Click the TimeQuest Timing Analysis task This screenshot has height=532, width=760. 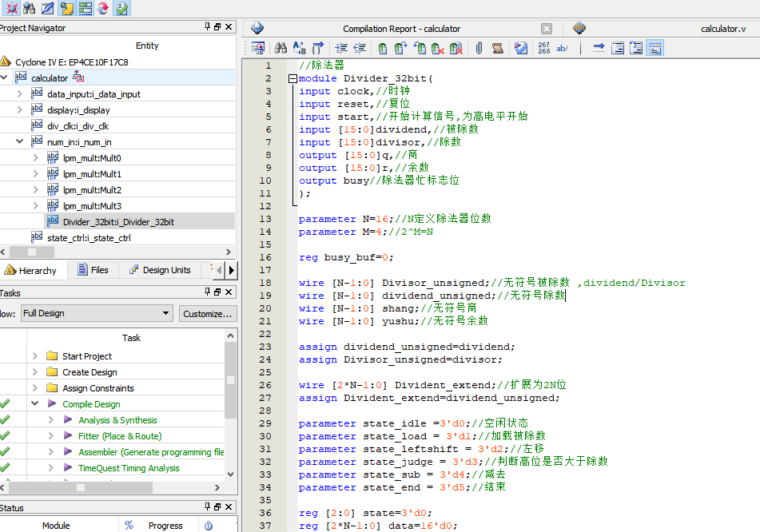[x=129, y=468]
